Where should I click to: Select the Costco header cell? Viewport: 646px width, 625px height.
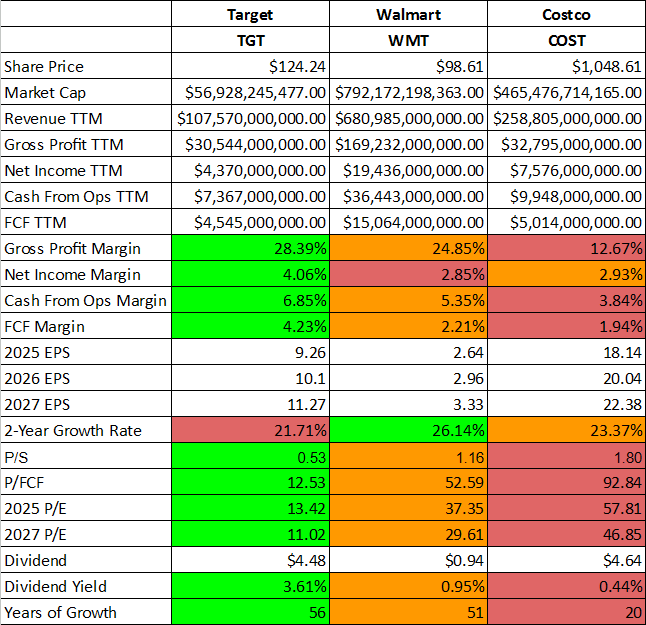566,14
